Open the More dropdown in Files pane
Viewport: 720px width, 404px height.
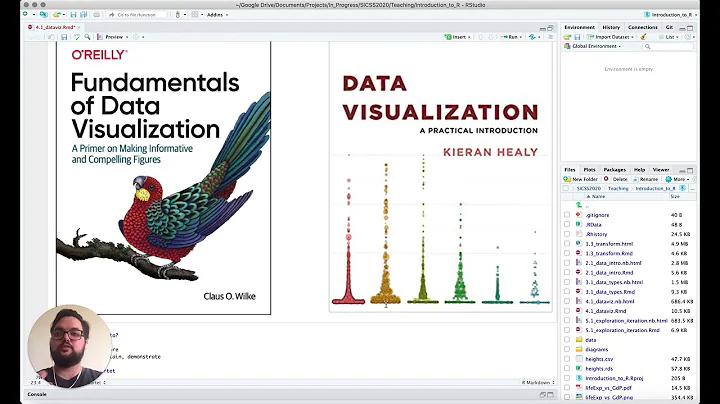(x=678, y=179)
